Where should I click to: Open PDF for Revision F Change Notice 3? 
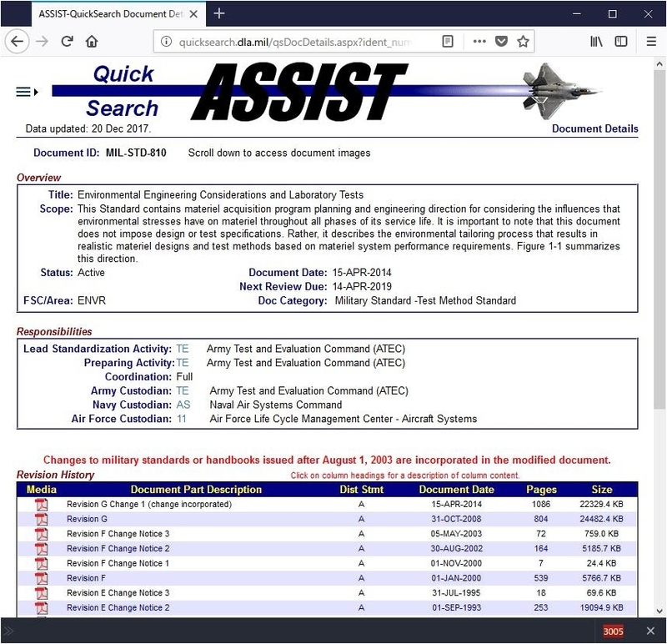coord(41,534)
